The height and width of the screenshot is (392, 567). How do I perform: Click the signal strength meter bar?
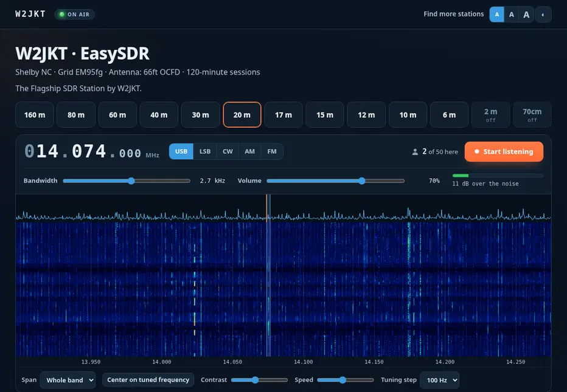point(498,176)
